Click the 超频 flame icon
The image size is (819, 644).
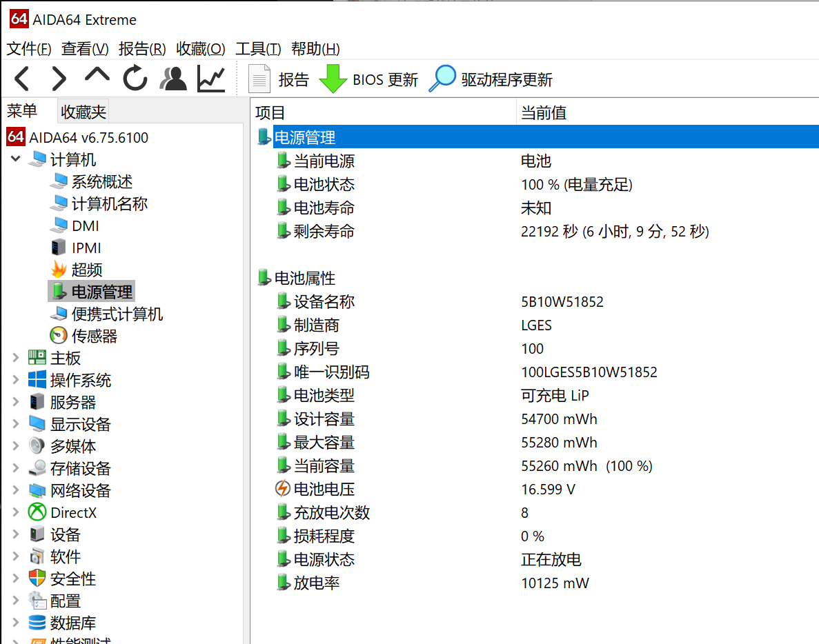(59, 270)
